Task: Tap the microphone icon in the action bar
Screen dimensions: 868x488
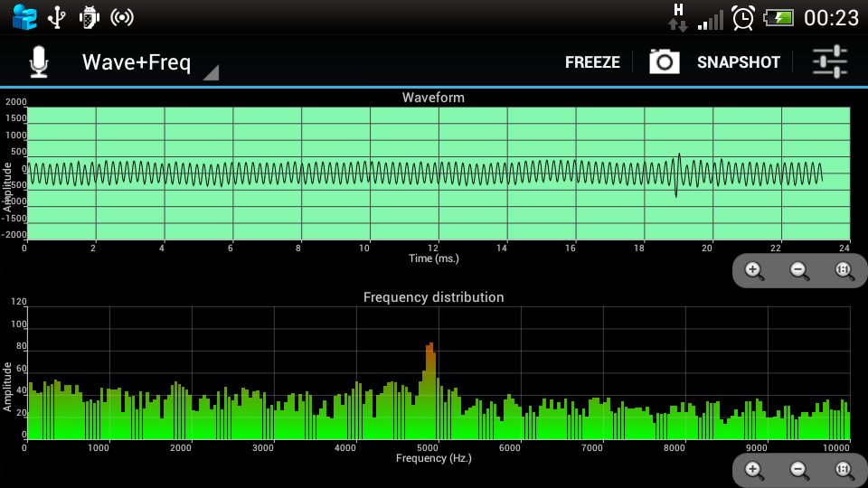Action: tap(39, 62)
